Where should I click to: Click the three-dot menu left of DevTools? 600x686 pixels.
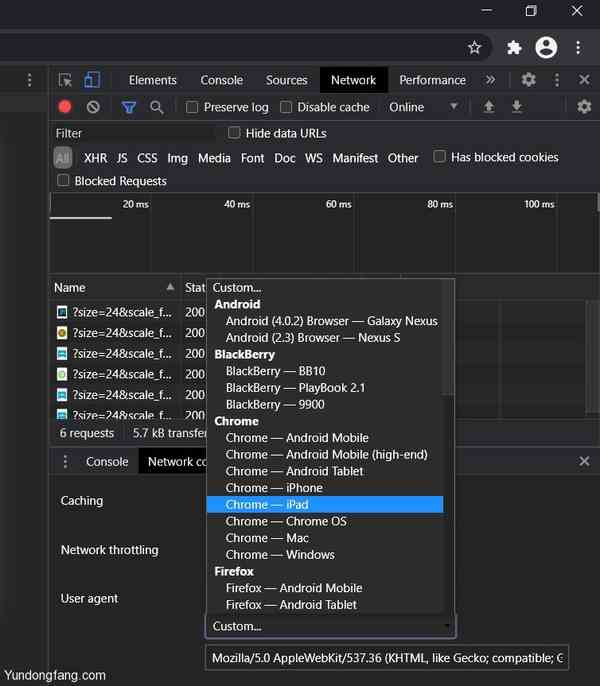29,80
